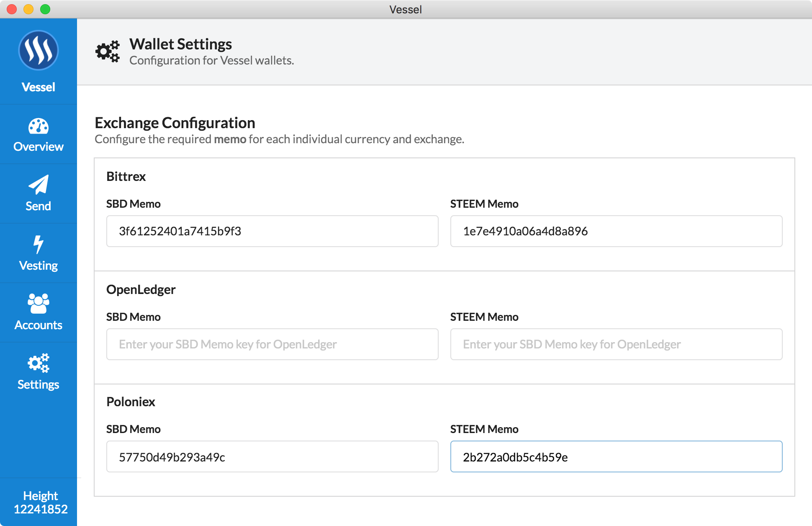Viewport: 812px width, 526px height.
Task: Click the OpenLedger STEEM Memo label
Action: point(484,317)
